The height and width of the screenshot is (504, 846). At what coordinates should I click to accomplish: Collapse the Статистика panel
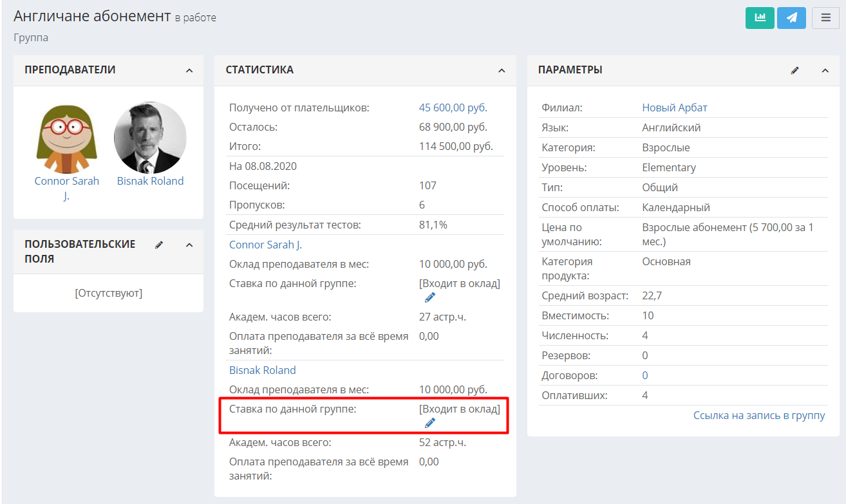502,70
